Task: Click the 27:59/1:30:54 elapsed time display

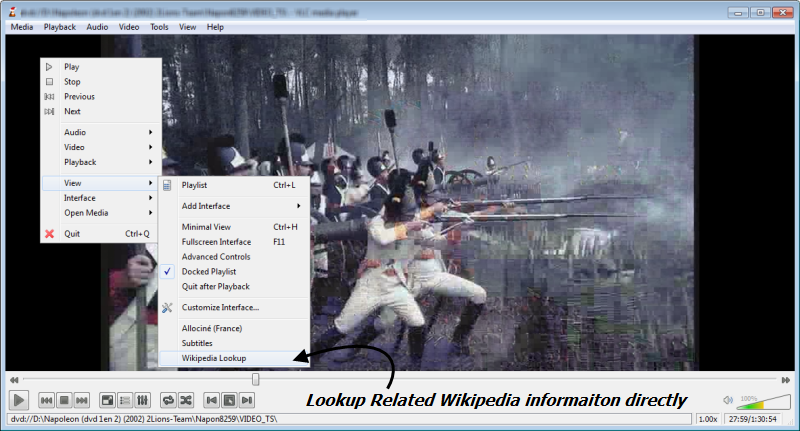Action: pyautogui.click(x=753, y=419)
